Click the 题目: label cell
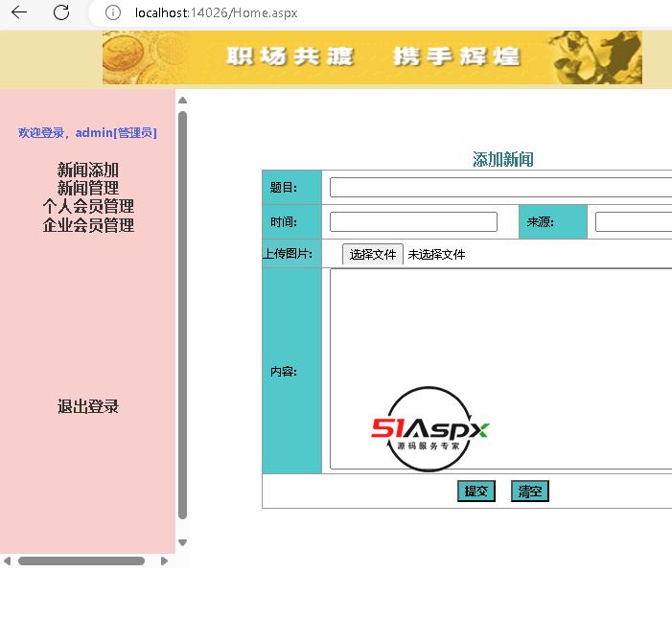 click(x=291, y=188)
